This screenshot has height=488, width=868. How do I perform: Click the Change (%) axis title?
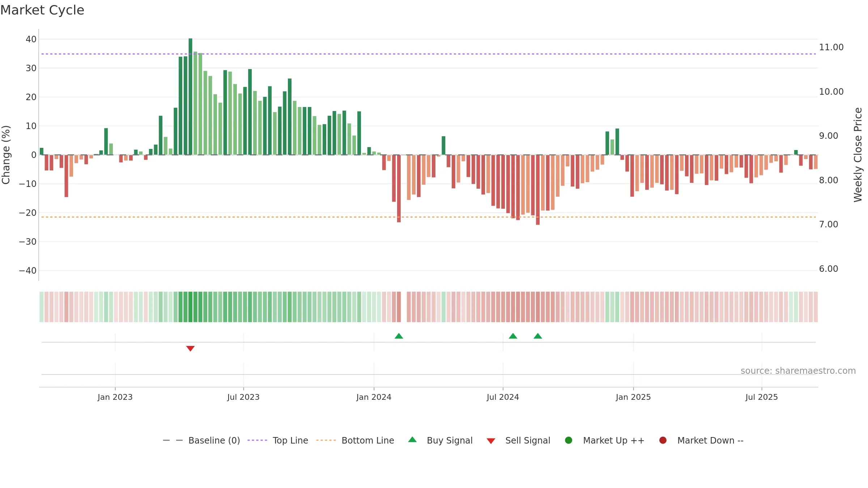[x=6, y=155]
